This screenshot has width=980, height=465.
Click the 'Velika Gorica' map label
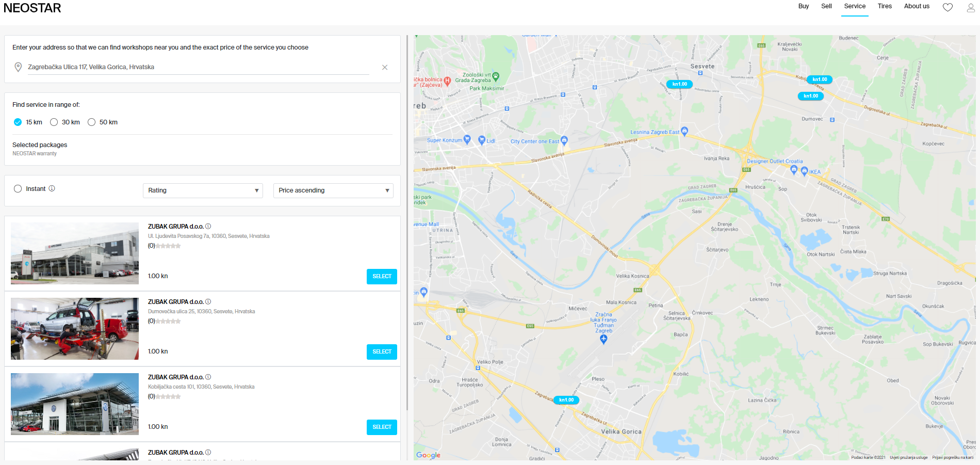(x=621, y=431)
